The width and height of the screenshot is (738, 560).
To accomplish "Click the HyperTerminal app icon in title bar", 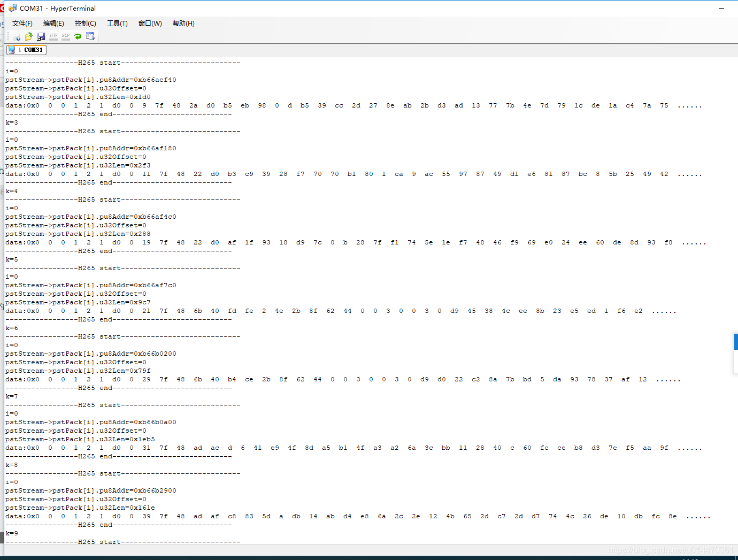I will click(x=13, y=8).
